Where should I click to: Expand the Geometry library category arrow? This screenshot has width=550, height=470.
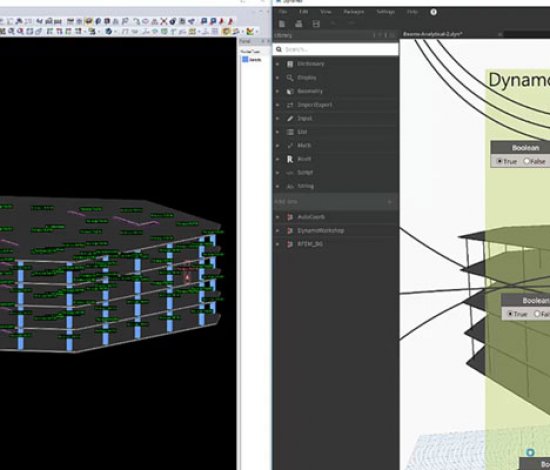tap(277, 91)
